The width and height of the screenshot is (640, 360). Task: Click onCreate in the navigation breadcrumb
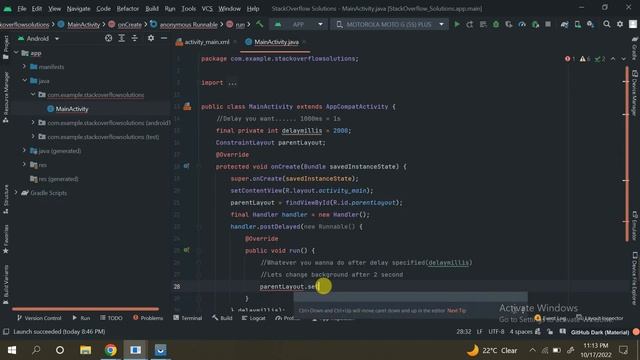click(129, 24)
